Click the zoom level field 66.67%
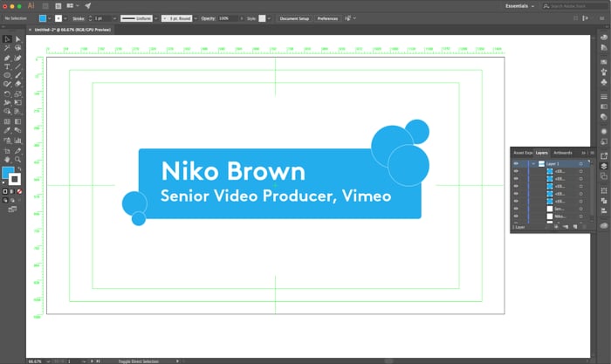 [x=37, y=361]
